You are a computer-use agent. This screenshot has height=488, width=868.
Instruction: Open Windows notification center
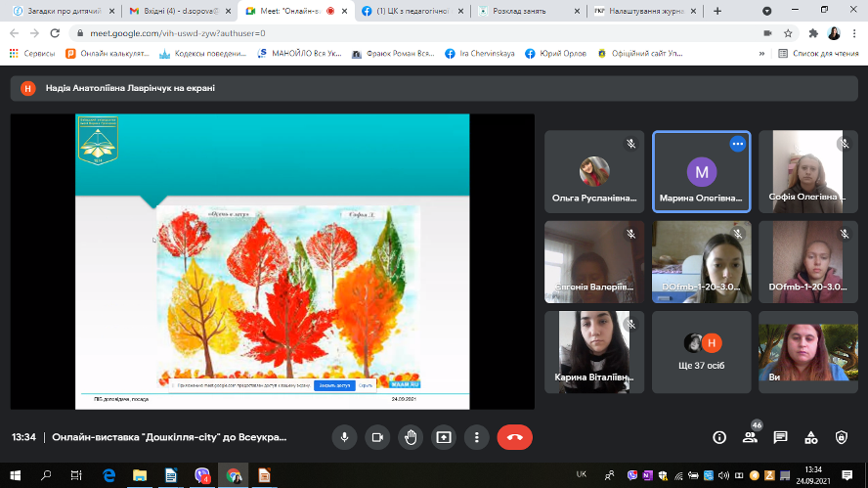coord(846,475)
